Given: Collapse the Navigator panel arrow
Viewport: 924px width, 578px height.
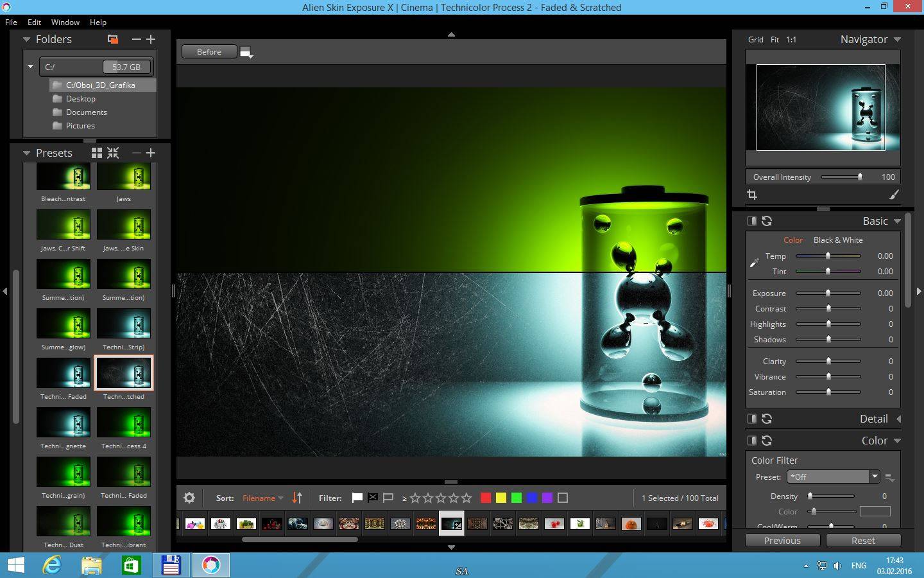Looking at the screenshot, I should click(x=897, y=39).
